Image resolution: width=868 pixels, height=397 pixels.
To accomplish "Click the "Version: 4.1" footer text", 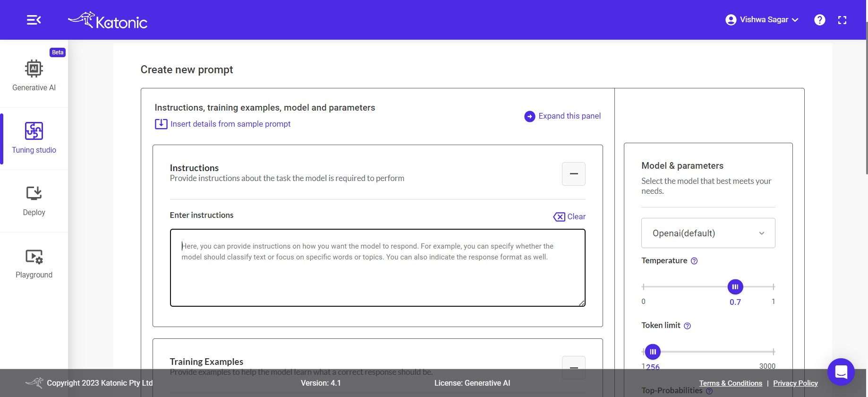I will 321,383.
